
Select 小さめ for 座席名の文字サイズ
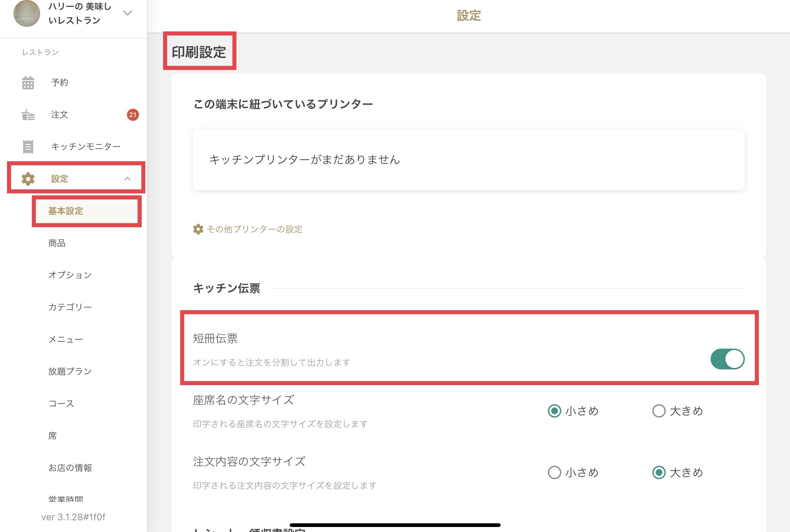click(x=554, y=411)
